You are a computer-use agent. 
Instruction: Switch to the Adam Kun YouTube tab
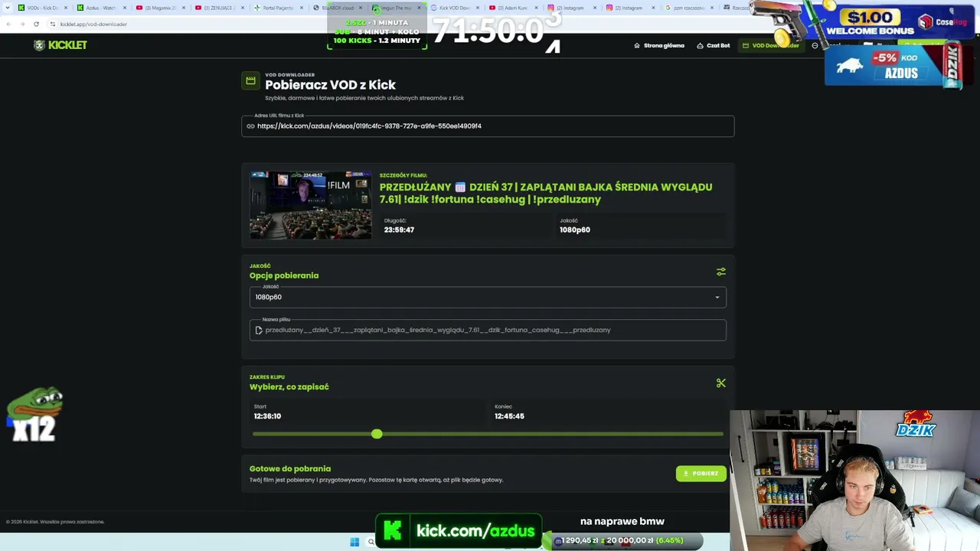(513, 8)
